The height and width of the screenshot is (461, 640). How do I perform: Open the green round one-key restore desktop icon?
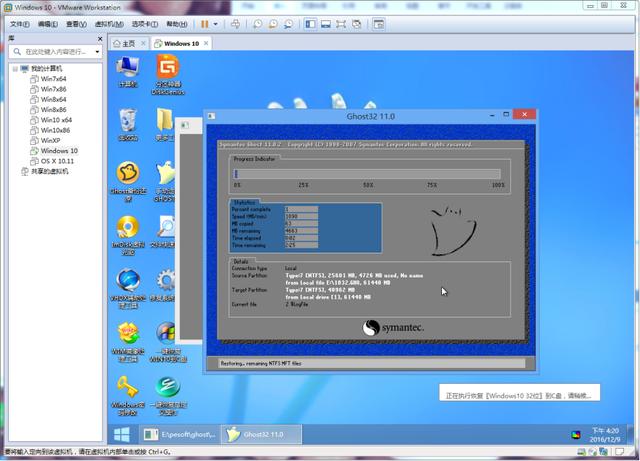(x=168, y=396)
